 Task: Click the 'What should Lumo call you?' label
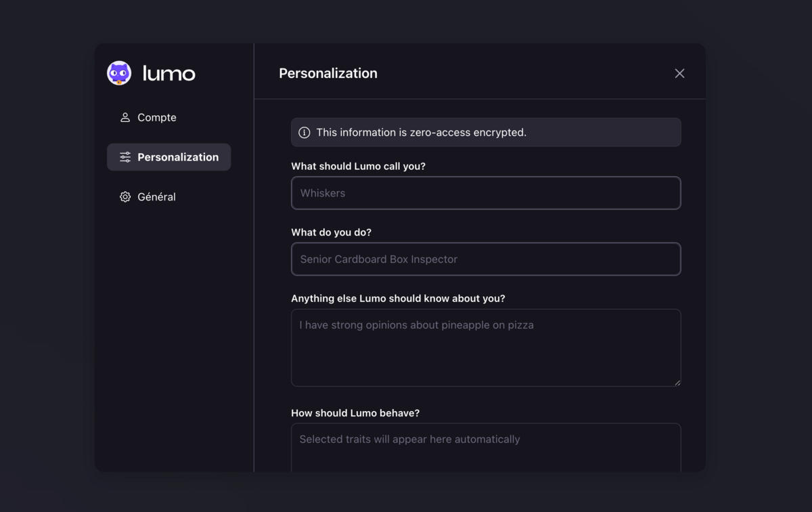tap(358, 167)
